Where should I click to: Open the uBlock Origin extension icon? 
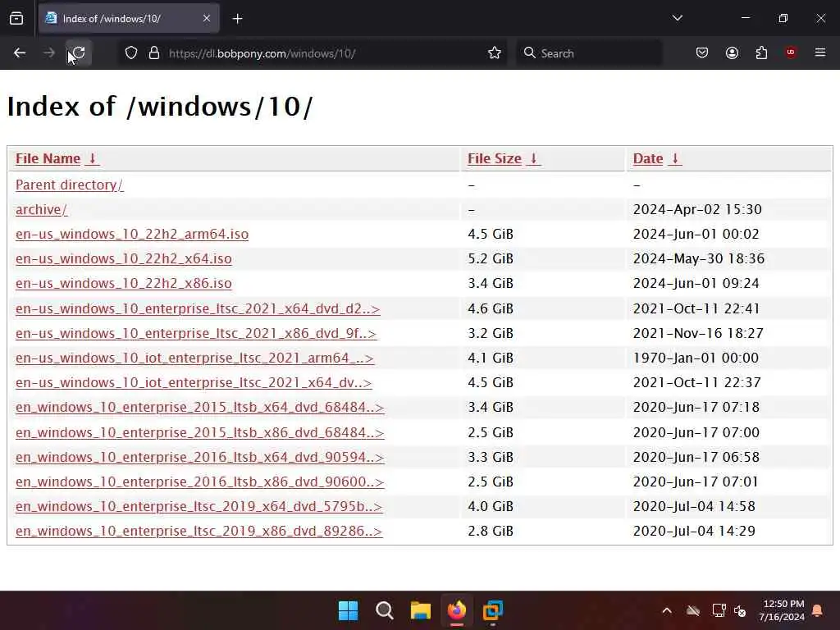pos(791,52)
